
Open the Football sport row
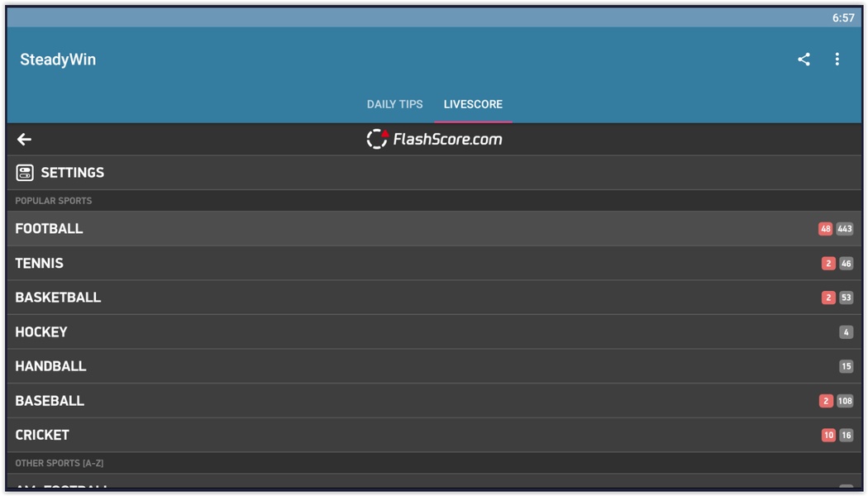tap(434, 229)
